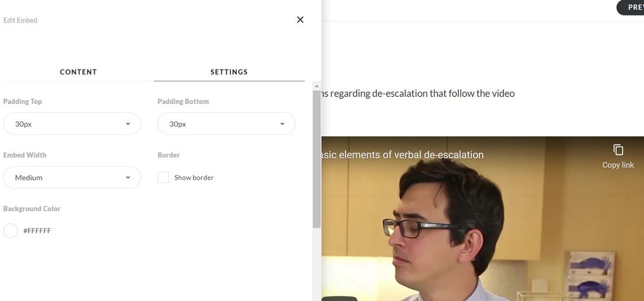Click the #FFFFFF hex color value
This screenshot has width=644, height=301.
37,231
